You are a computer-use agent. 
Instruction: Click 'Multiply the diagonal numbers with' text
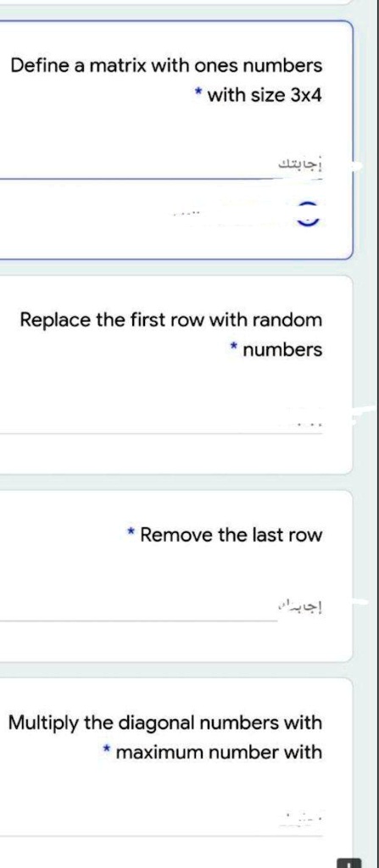tap(165, 723)
